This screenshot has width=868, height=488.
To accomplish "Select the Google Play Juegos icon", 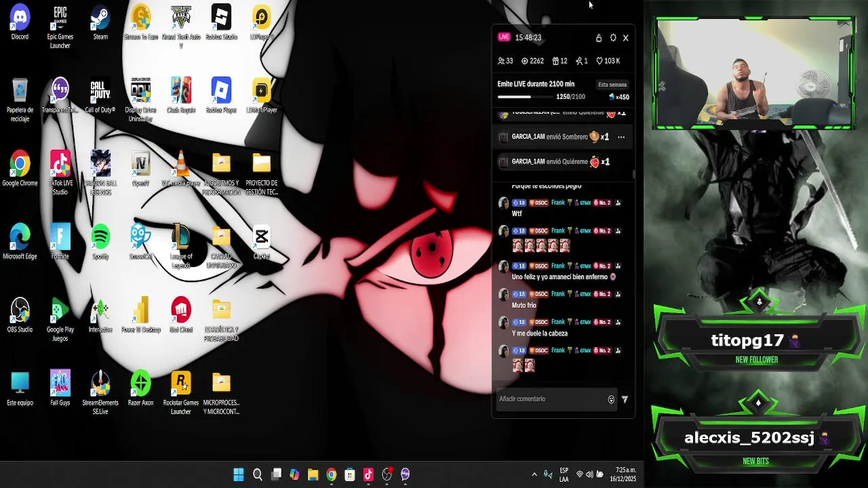I will point(60,320).
